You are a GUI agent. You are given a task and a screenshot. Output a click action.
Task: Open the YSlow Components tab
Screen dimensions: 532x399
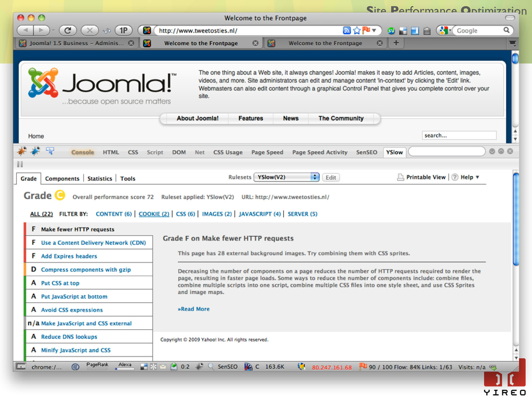(62, 179)
